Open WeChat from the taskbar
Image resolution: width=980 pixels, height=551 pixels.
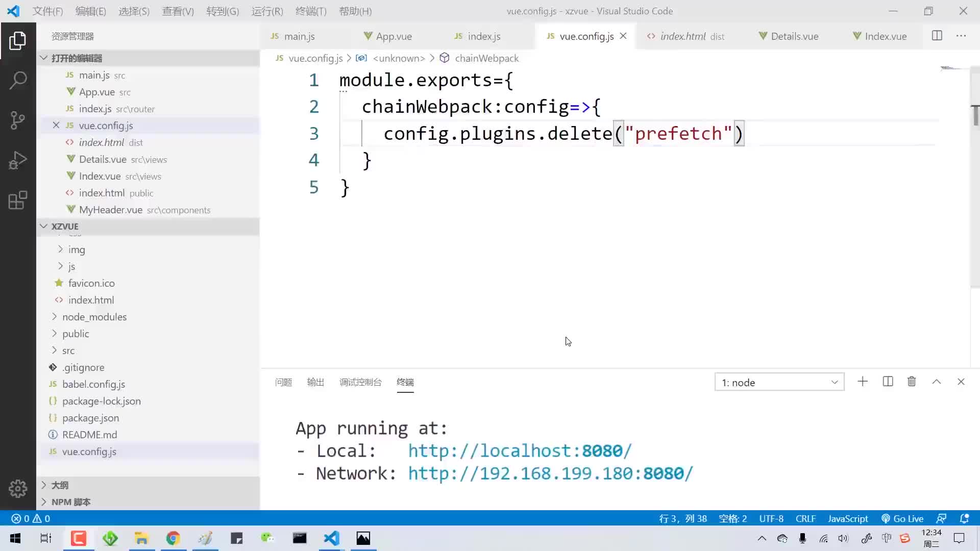pyautogui.click(x=267, y=538)
